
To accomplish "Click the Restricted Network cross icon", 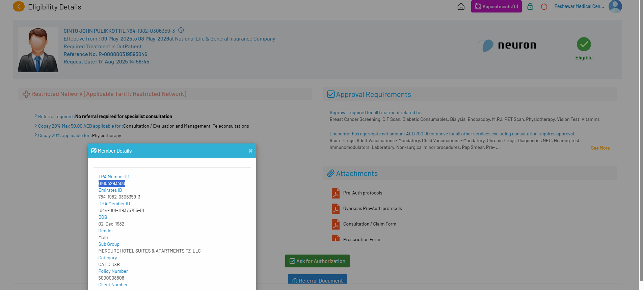I will pos(26,94).
